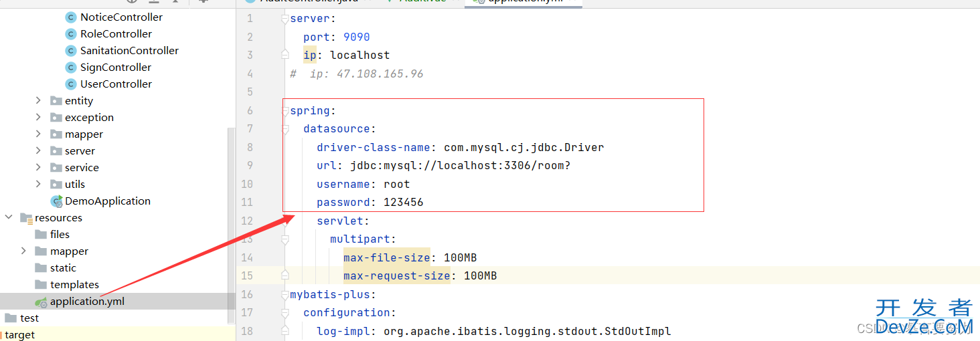The height and width of the screenshot is (341, 980).
Task: Click the class icon beside RoleController
Action: tap(71, 33)
